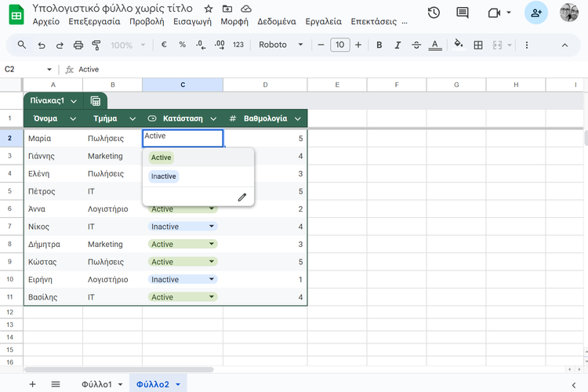Toggle strikethrough formatting
588x392 pixels.
pyautogui.click(x=416, y=45)
